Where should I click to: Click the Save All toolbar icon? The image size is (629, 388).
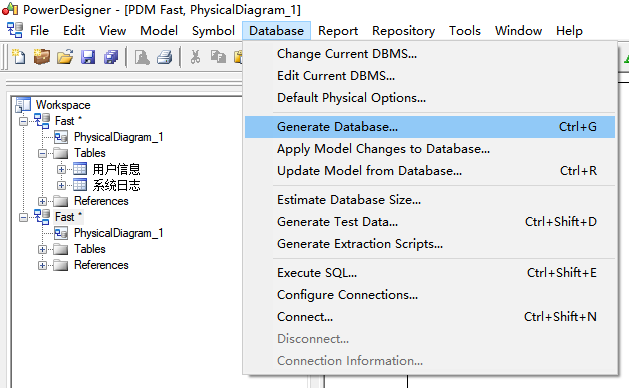(x=111, y=57)
